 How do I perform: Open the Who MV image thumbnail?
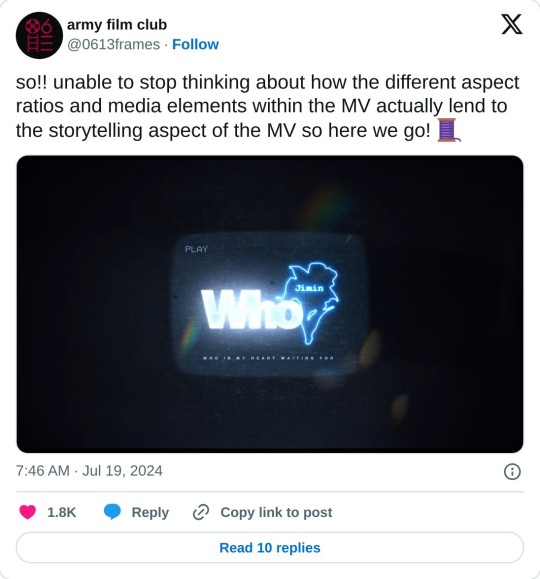270,304
